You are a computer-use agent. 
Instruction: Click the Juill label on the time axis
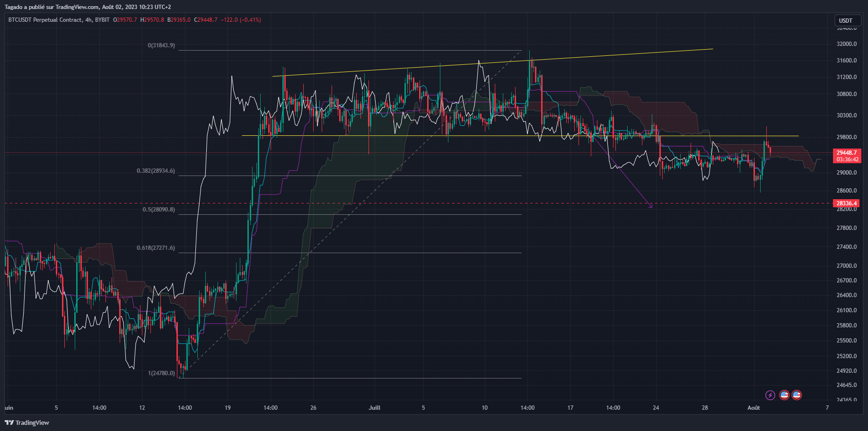374,407
